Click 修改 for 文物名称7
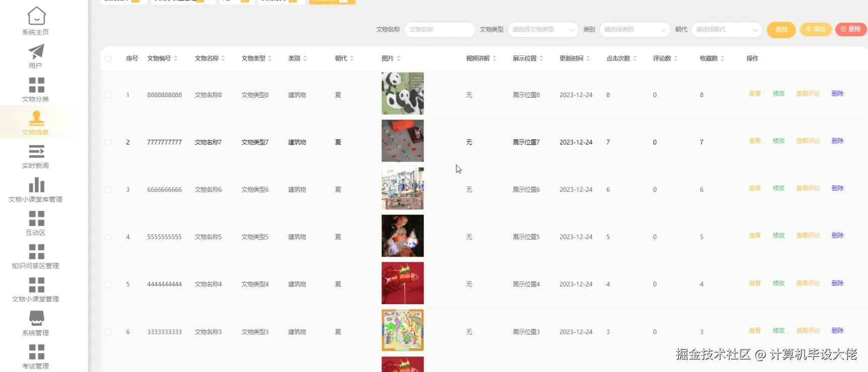This screenshot has width=868, height=372. (778, 141)
